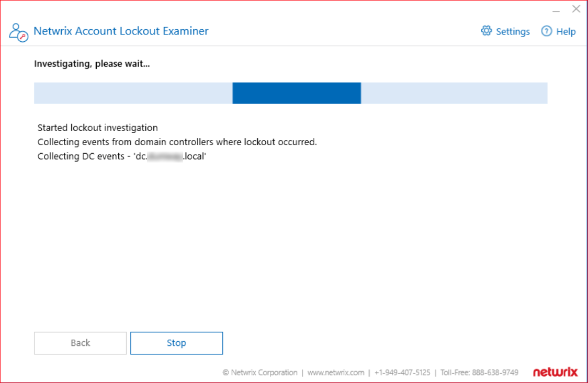Image resolution: width=588 pixels, height=383 pixels.
Task: Visit the www.netwrix.com link
Action: (x=336, y=373)
